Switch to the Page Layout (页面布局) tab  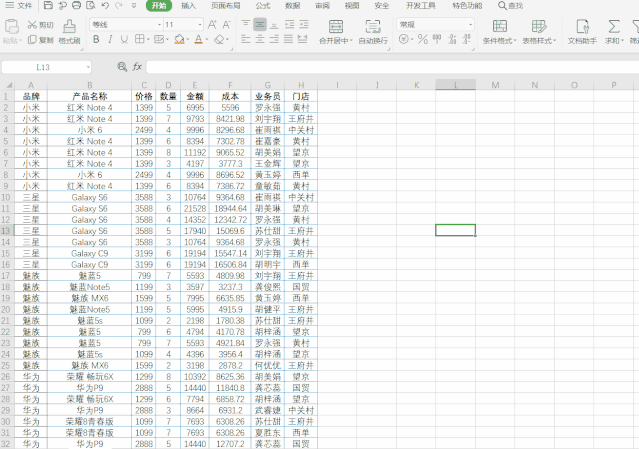225,6
